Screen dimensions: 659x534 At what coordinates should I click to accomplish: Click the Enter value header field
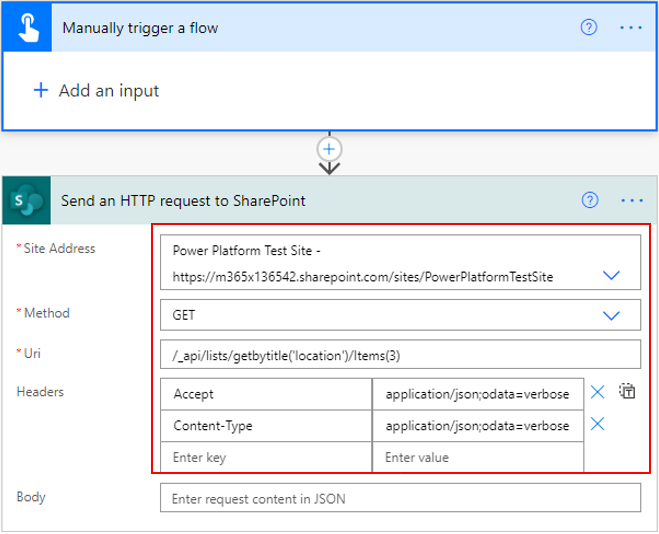pos(478,457)
